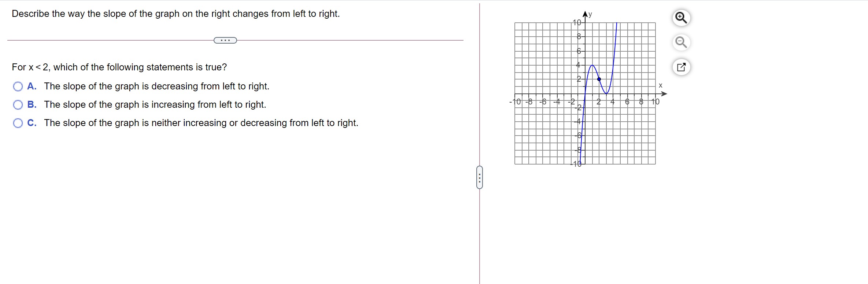Click the 'For x < 2' statement text
The height and width of the screenshot is (284, 868).
[119, 67]
